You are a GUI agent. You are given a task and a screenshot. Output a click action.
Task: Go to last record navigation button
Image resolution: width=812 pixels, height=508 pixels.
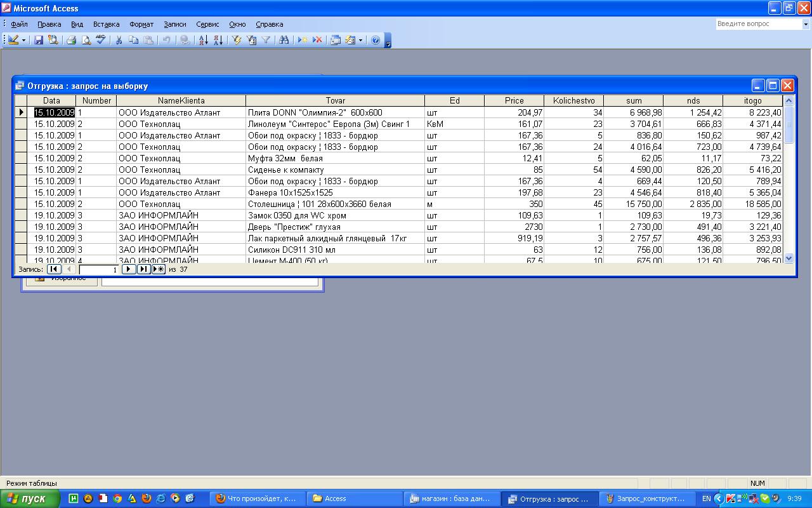point(143,269)
